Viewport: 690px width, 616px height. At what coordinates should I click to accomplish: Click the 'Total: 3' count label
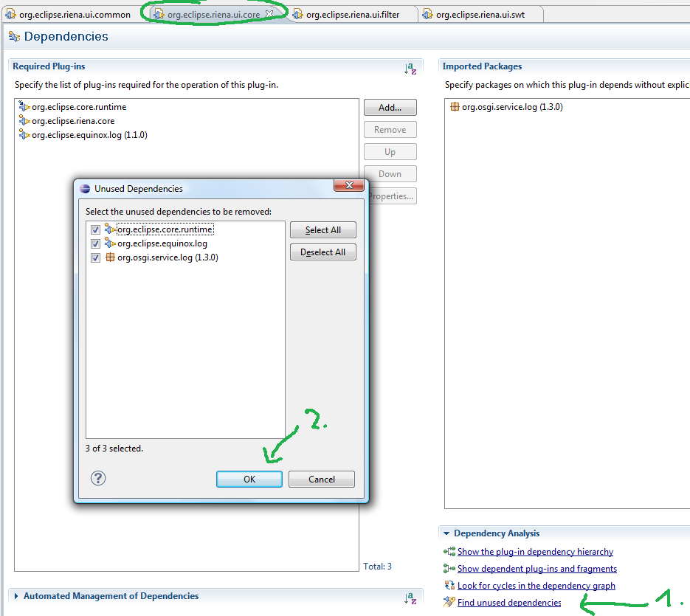tap(377, 567)
